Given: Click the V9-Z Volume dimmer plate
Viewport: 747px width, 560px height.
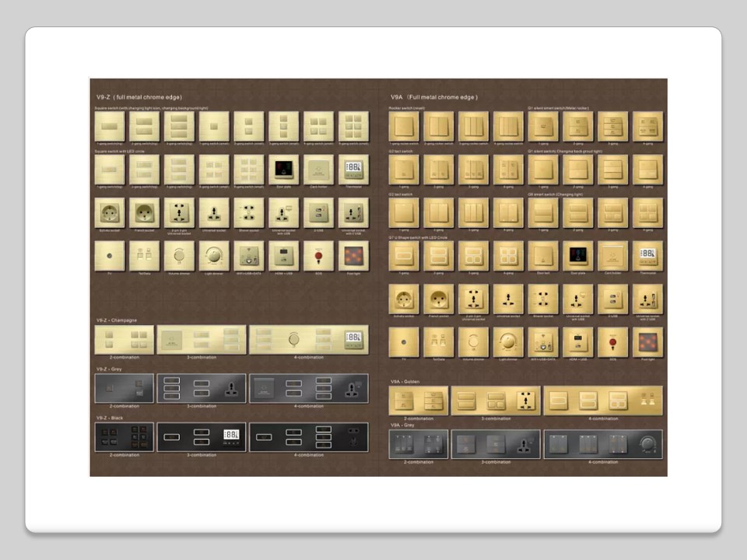Looking at the screenshot, I should pyautogui.click(x=179, y=254).
